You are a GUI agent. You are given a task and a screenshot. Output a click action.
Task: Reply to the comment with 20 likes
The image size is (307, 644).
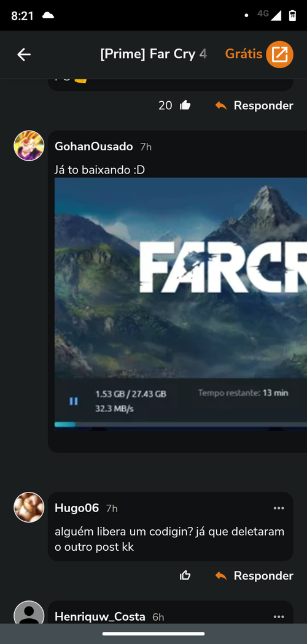254,105
